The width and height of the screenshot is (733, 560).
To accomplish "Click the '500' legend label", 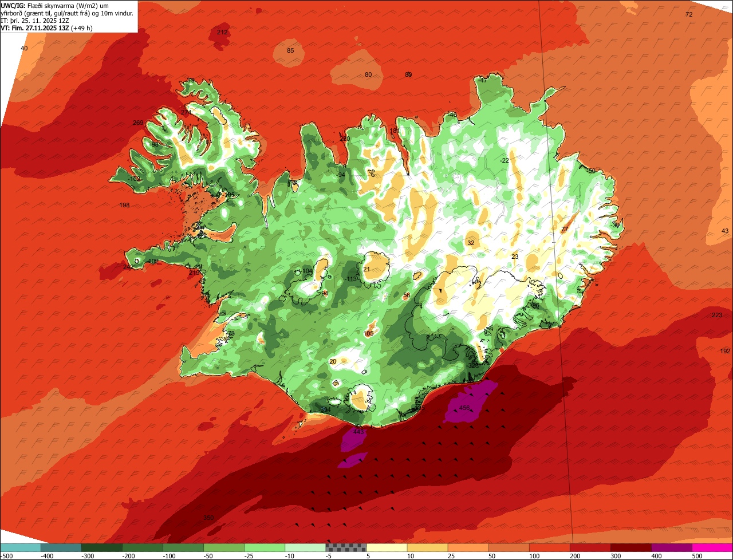I will point(696,556).
